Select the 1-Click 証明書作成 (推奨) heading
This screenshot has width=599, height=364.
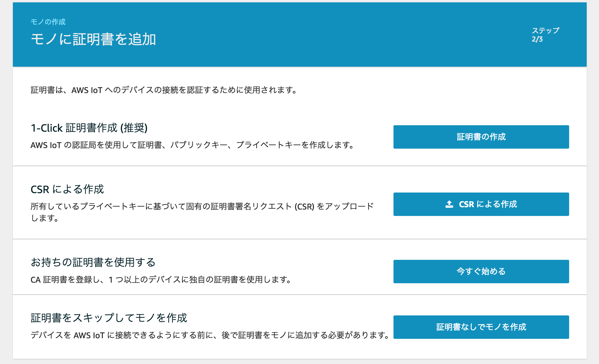pyautogui.click(x=89, y=128)
